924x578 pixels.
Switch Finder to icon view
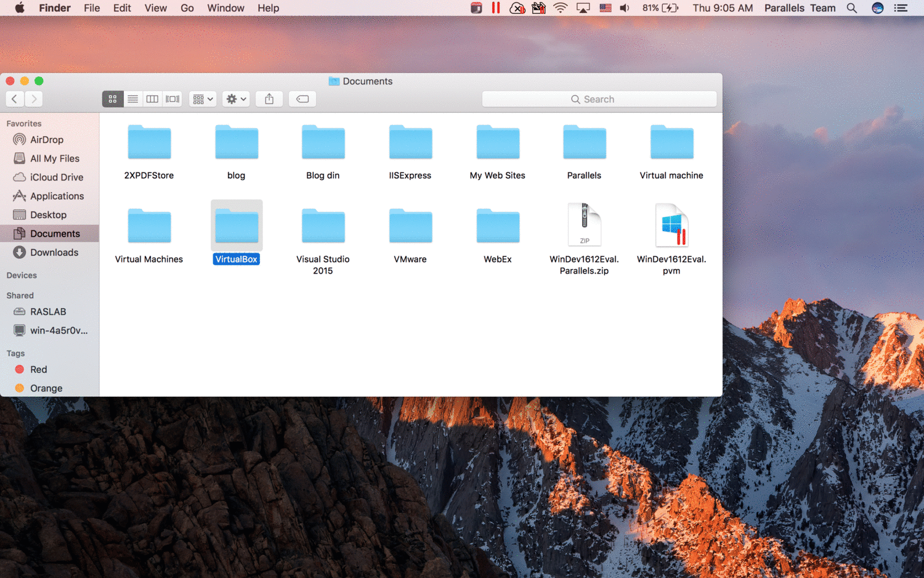(112, 99)
